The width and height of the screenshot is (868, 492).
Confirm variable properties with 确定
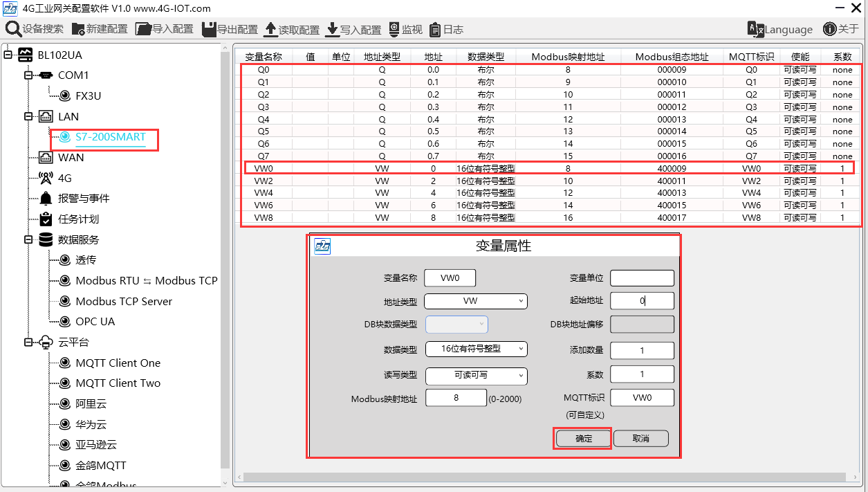click(x=584, y=438)
